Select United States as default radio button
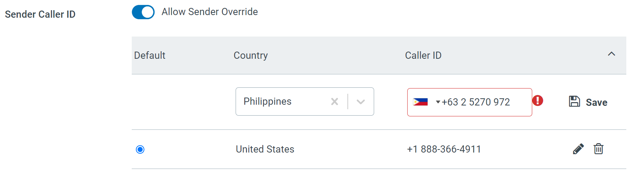The width and height of the screenshot is (644, 174). pos(140,150)
